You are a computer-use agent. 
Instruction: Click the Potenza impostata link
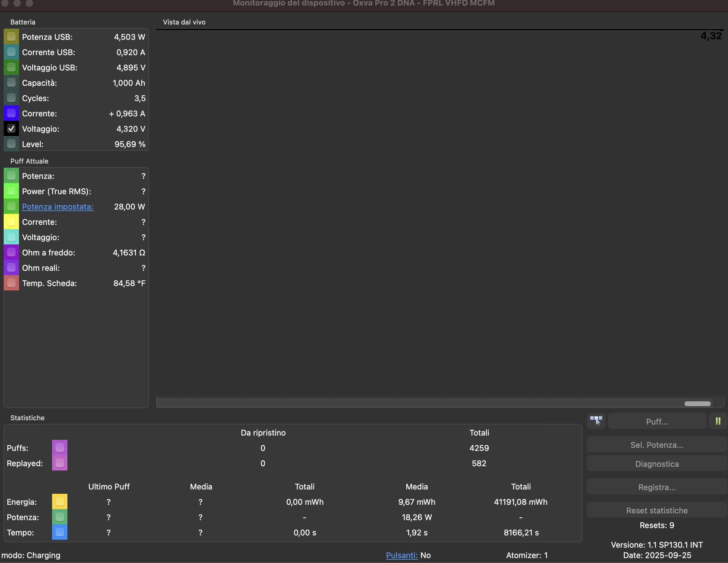pos(58,207)
